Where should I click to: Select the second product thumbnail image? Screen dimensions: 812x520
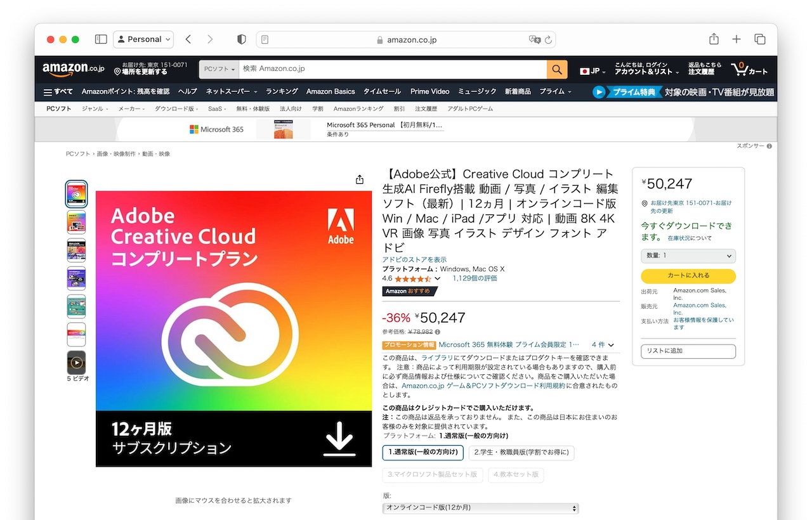pos(76,223)
